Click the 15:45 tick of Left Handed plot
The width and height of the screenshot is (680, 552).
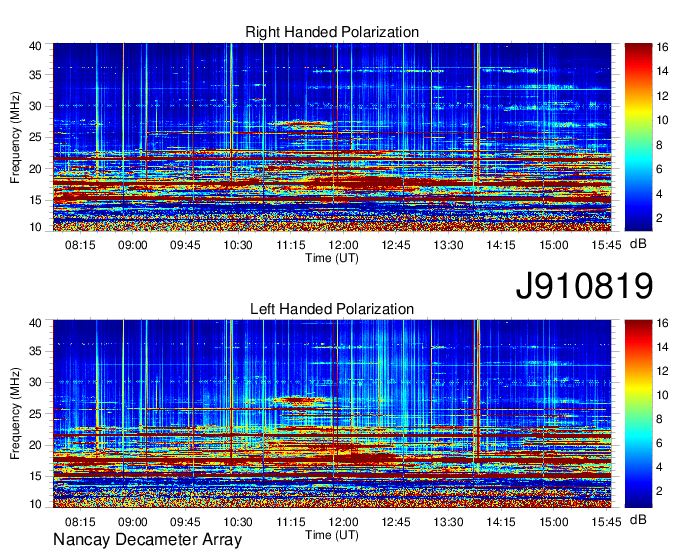point(606,522)
